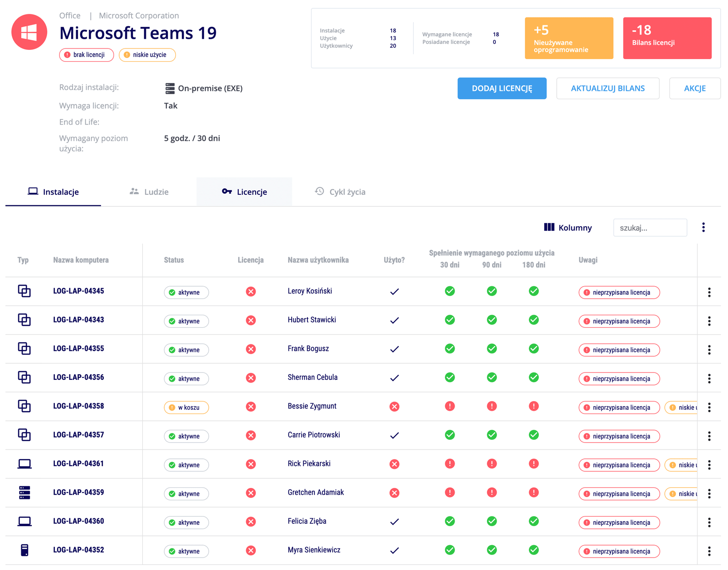Image resolution: width=728 pixels, height=570 pixels.
Task: Click the server type icon for LOG-LAP-04359
Action: pos(24,492)
